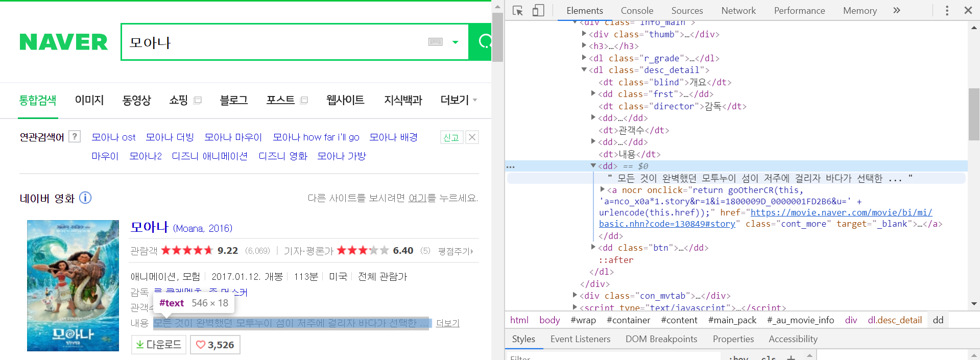Viewport: 980px width, 360px height.
Task: Open the 네이버 영화 info icon
Action: (x=85, y=198)
